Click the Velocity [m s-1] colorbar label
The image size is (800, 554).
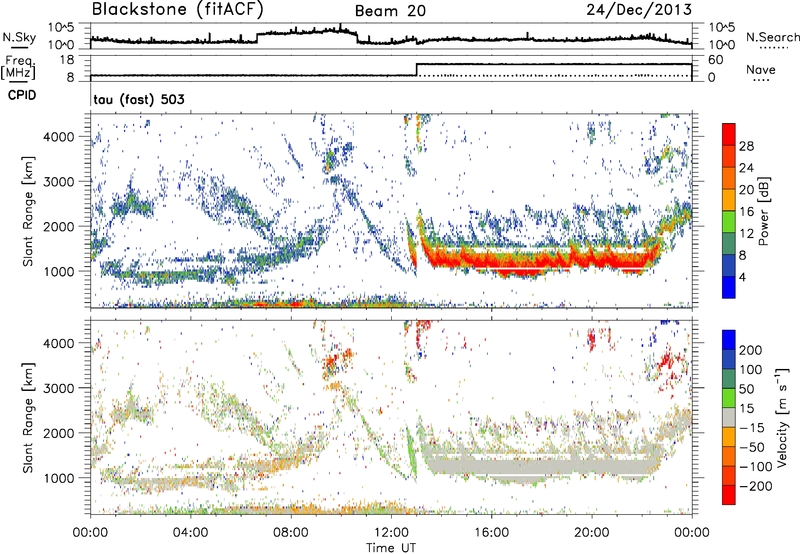click(782, 418)
